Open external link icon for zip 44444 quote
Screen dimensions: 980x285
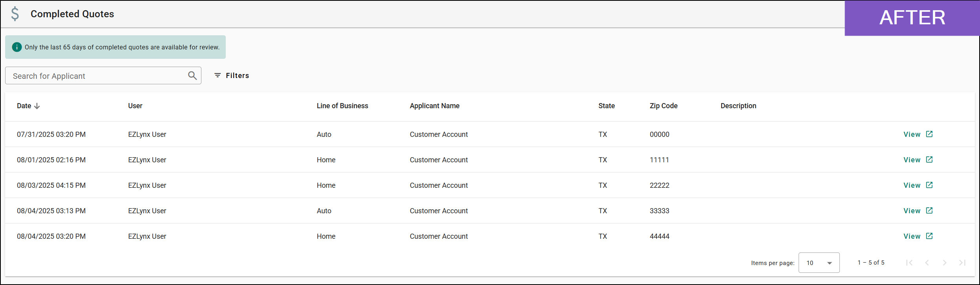pos(929,236)
